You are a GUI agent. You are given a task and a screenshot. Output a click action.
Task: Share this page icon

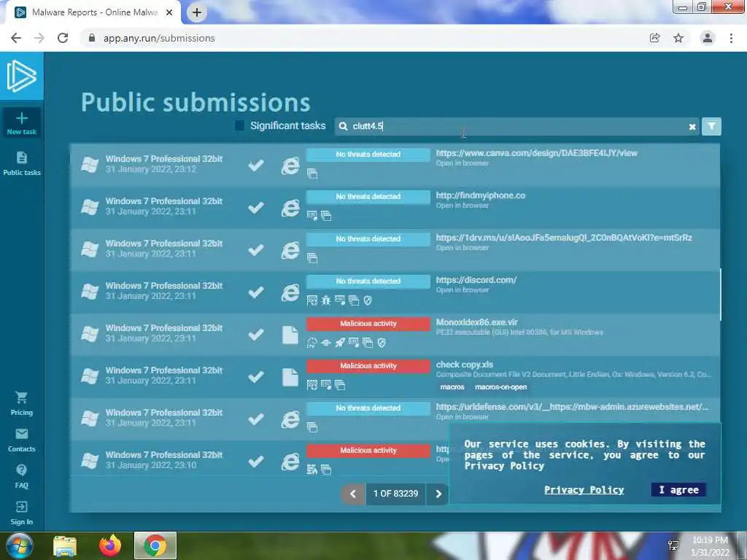click(655, 38)
